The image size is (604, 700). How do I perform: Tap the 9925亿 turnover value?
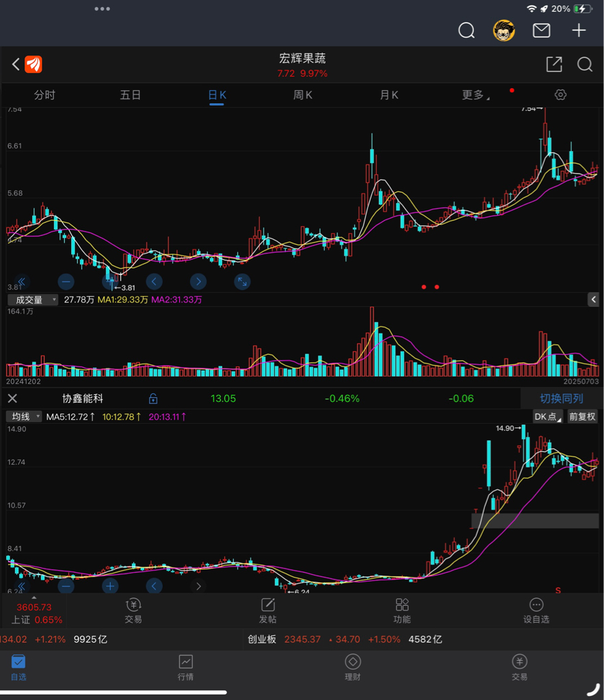click(x=90, y=639)
